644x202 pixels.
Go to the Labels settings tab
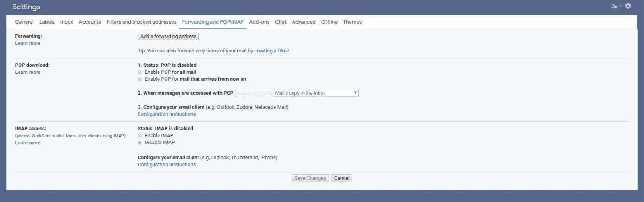[x=47, y=22]
